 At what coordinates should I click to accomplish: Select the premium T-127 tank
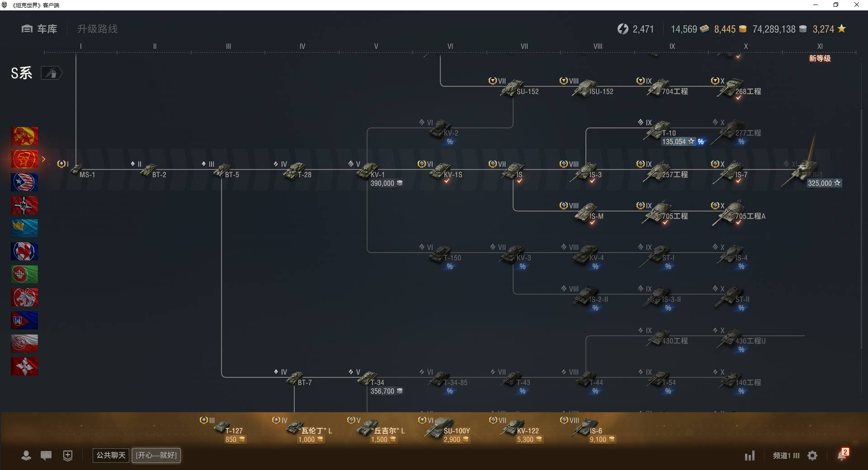pyautogui.click(x=224, y=429)
